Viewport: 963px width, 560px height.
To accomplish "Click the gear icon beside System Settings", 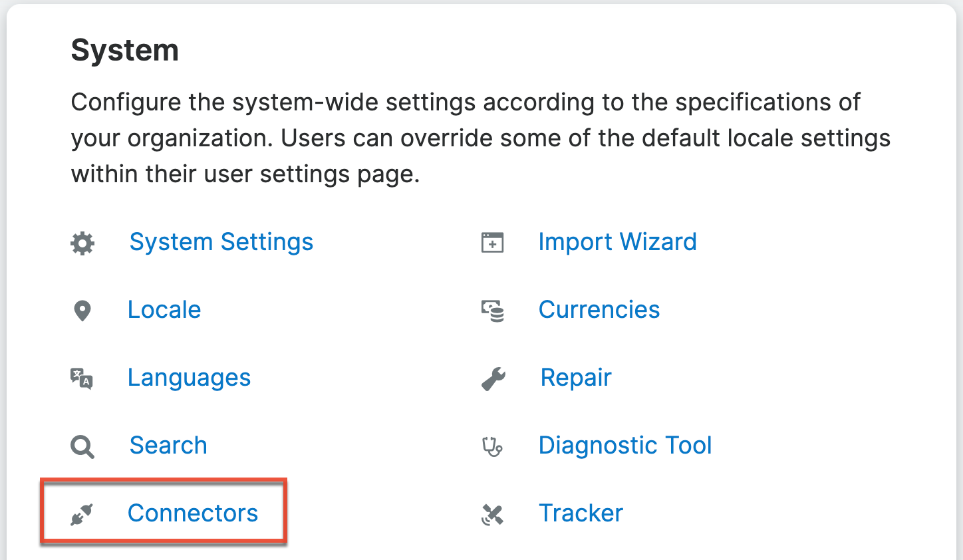I will pyautogui.click(x=82, y=243).
